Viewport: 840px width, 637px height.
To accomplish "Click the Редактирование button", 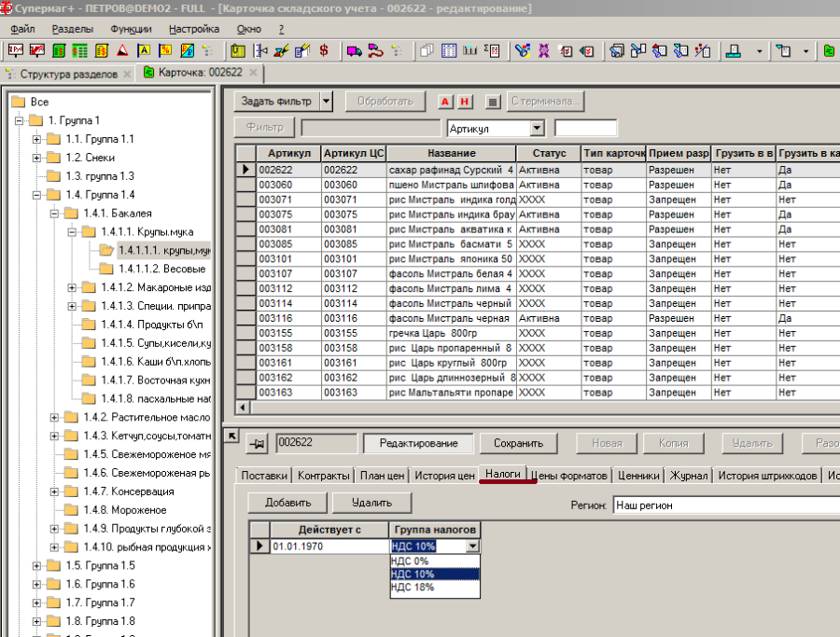I will (418, 443).
